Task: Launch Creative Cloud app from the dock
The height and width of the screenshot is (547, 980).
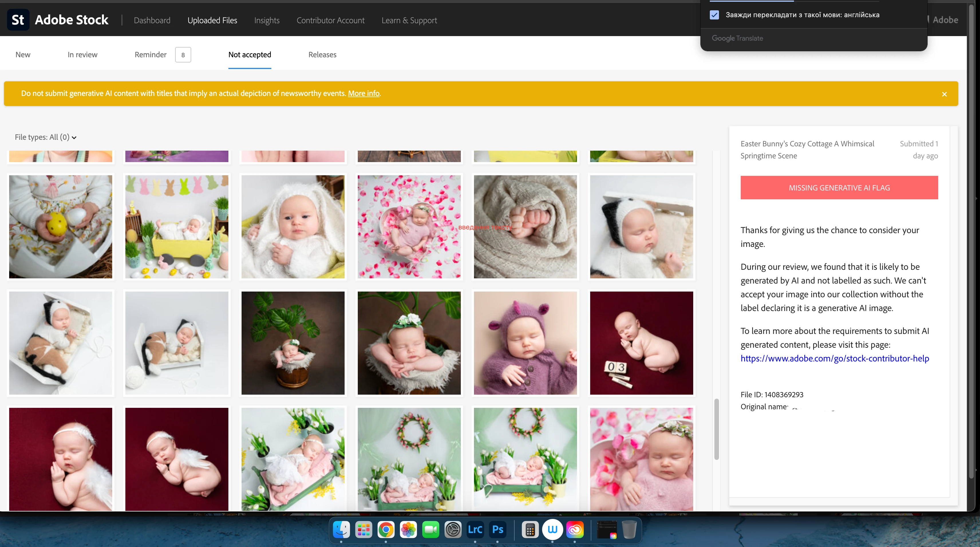Action: 574,530
